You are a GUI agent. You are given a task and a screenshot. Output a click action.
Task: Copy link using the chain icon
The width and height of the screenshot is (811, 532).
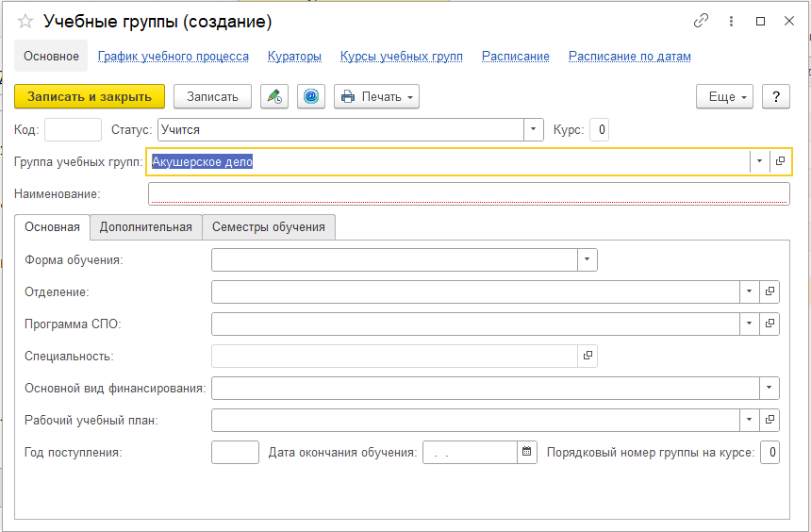click(x=701, y=21)
